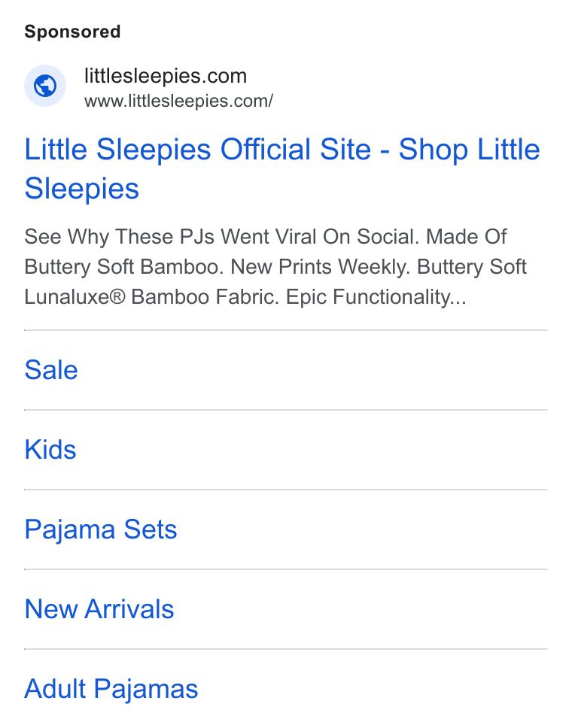Go to the Kids sitelink
572x728 pixels.
coord(50,450)
